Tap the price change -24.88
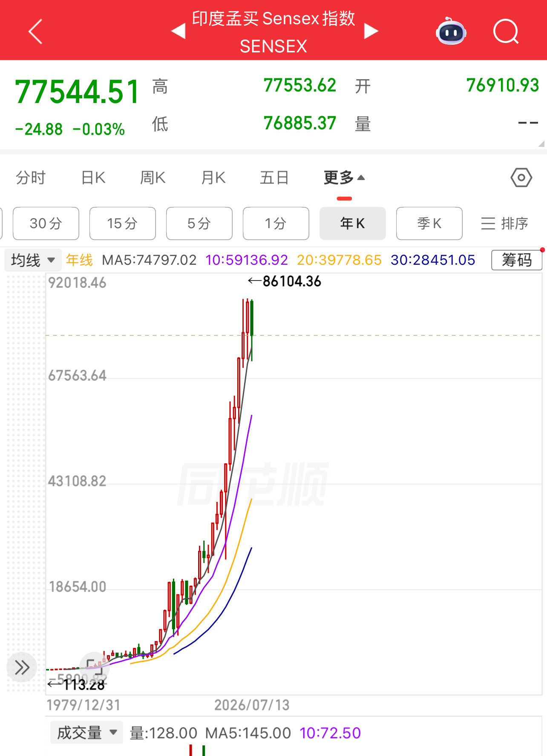The width and height of the screenshot is (547, 756). (39, 129)
